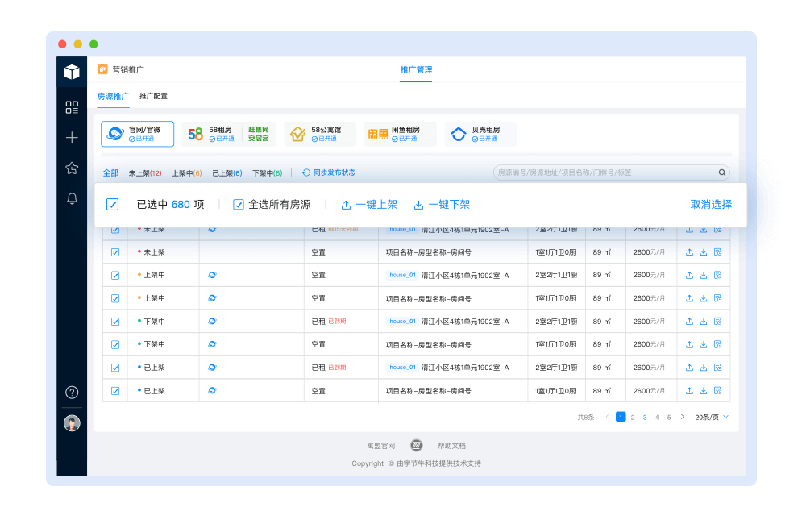This screenshot has width=802, height=532.
Task: Open the 帮助文档 footer link
Action: pyautogui.click(x=451, y=446)
